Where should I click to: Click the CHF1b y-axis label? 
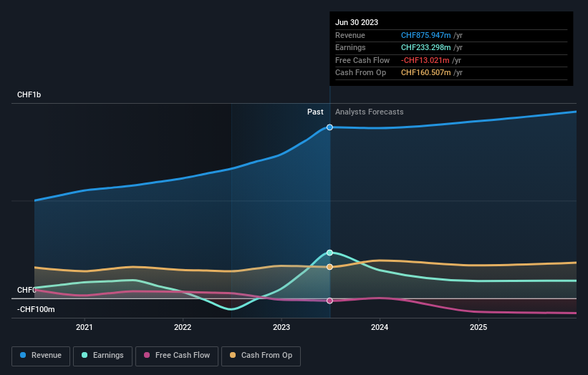click(29, 94)
